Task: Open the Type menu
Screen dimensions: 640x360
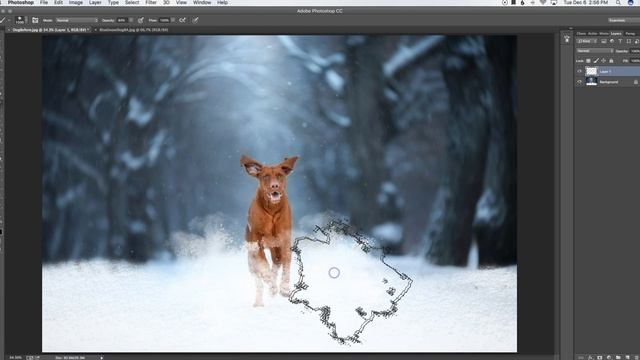Action: 113,2
